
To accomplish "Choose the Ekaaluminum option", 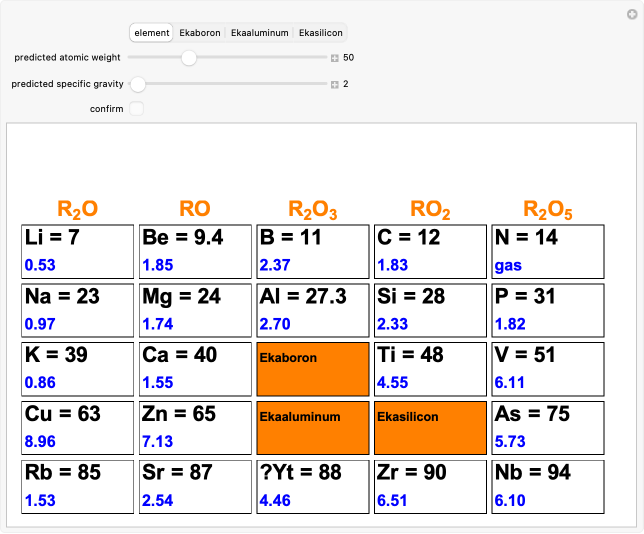I will [259, 33].
